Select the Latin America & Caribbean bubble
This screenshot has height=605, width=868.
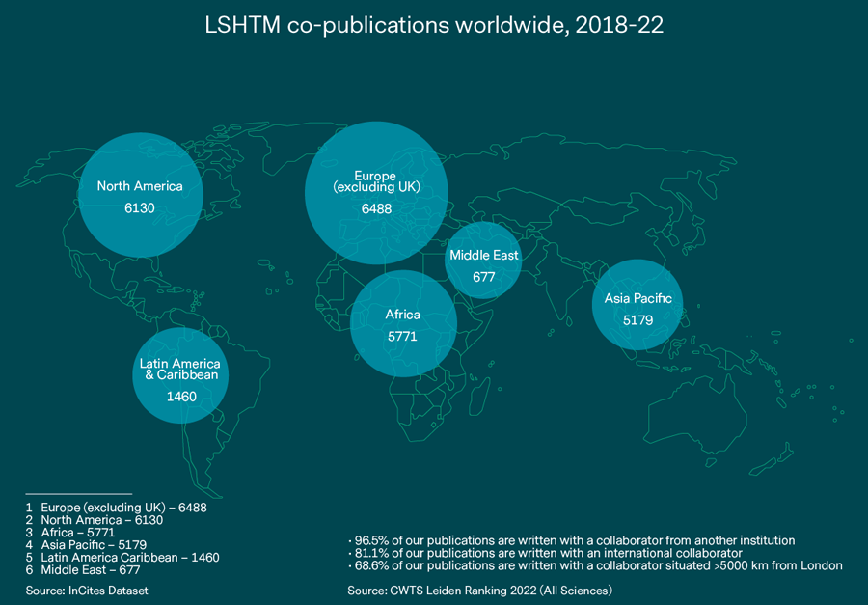180,376
